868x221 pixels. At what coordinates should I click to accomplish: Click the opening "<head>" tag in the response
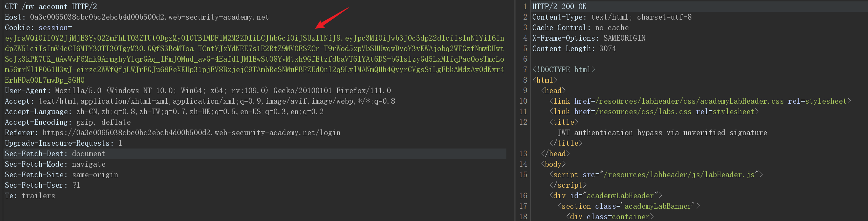[x=553, y=90]
